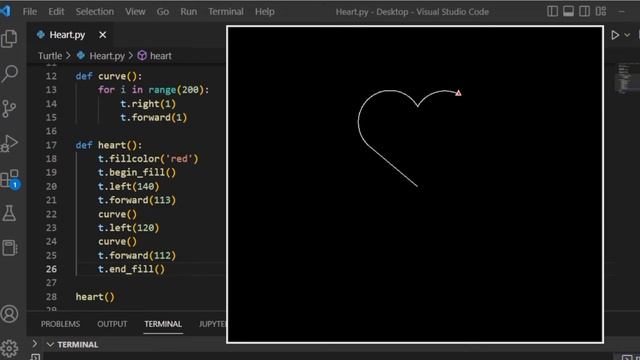Toggle primary side bar layout icon
This screenshot has width=640, height=360.
coord(552,11)
